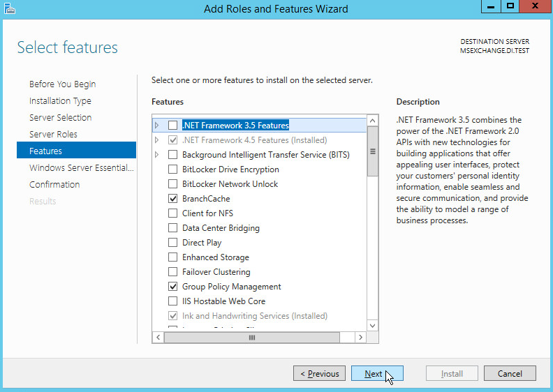553x392 pixels.
Task: Click the vertical scrollbar down arrow
Action: (x=372, y=325)
